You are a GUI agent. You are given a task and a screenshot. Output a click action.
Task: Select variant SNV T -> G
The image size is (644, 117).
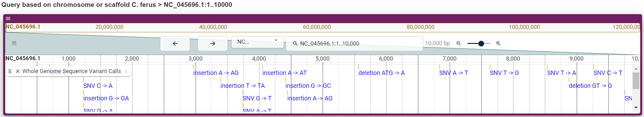pyautogui.click(x=504, y=73)
